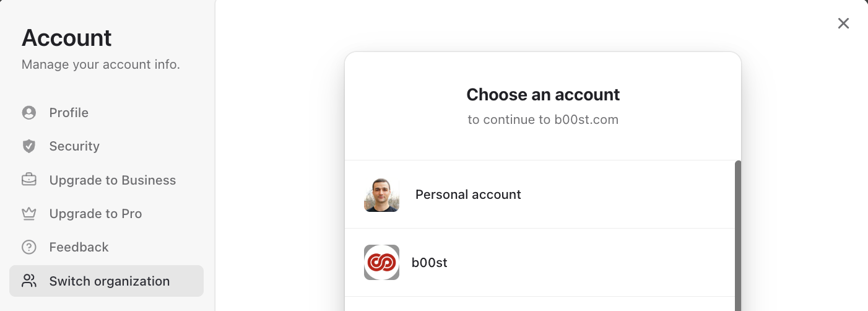Viewport: 868px width, 311px height.
Task: Click the Choose an account heading
Action: [543, 95]
